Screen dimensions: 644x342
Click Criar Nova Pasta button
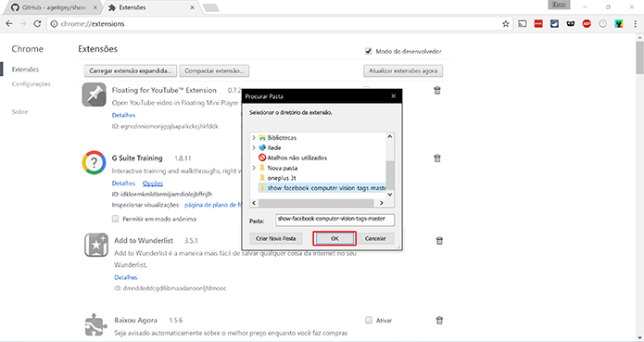point(275,238)
